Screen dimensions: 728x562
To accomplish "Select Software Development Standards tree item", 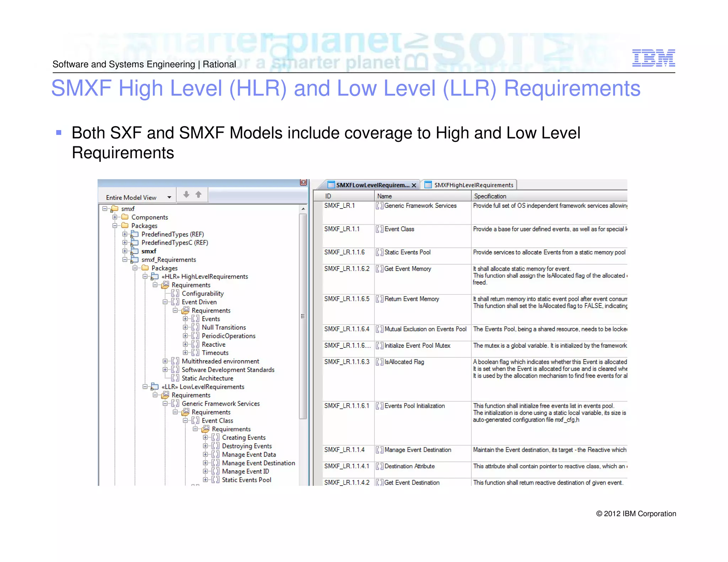I will pyautogui.click(x=228, y=370).
